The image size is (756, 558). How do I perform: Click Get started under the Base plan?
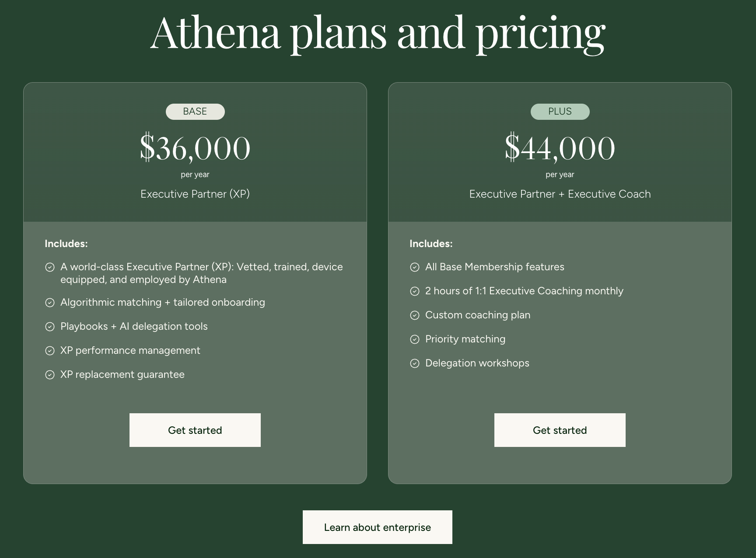tap(195, 430)
